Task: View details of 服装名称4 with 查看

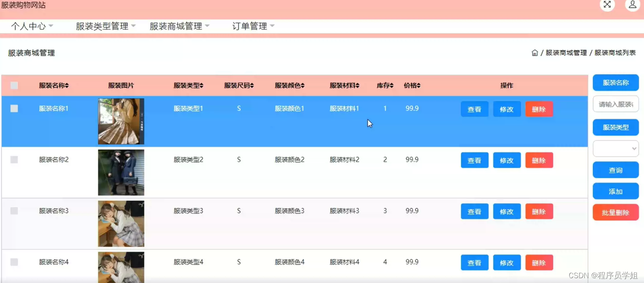Action: tap(474, 263)
